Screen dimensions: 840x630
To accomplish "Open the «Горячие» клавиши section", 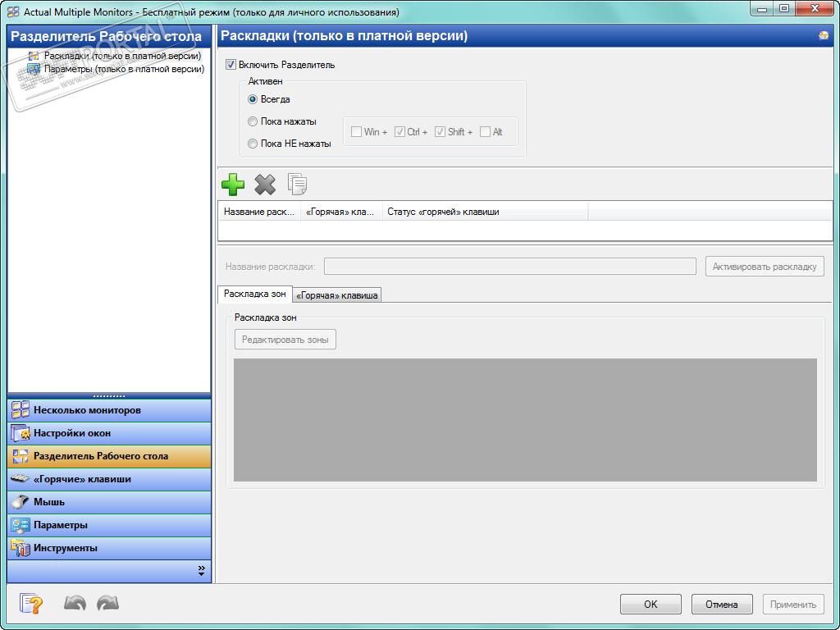I will tap(109, 479).
